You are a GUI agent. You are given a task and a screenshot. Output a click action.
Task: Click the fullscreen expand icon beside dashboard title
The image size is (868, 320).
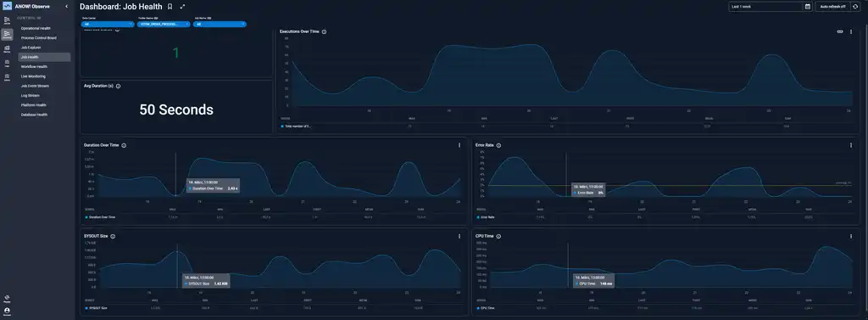click(x=183, y=7)
